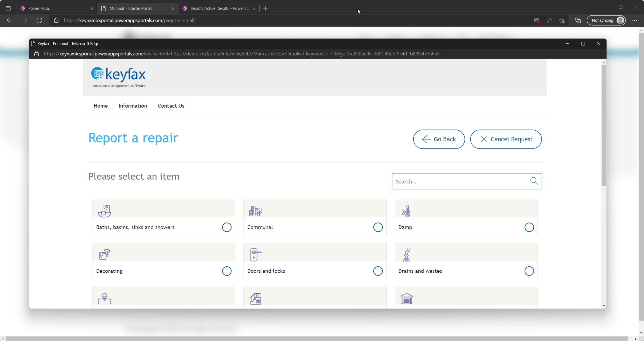The width and height of the screenshot is (644, 341).
Task: Click the popup vertical scrollbar down arrow
Action: tap(604, 306)
